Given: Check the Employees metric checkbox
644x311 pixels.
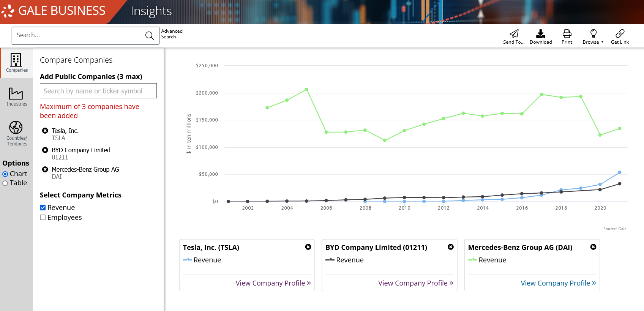Looking at the screenshot, I should [43, 218].
